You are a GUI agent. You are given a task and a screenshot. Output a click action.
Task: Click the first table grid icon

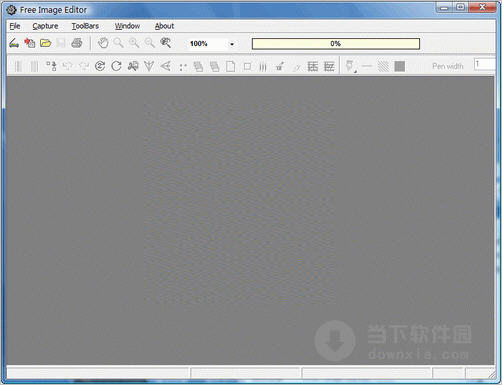click(x=312, y=66)
